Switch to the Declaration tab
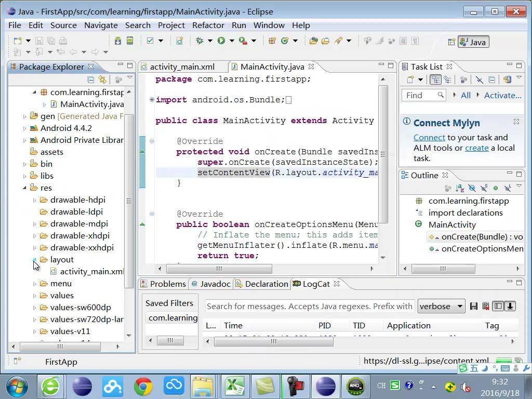This screenshot has height=399, width=532. click(x=262, y=284)
